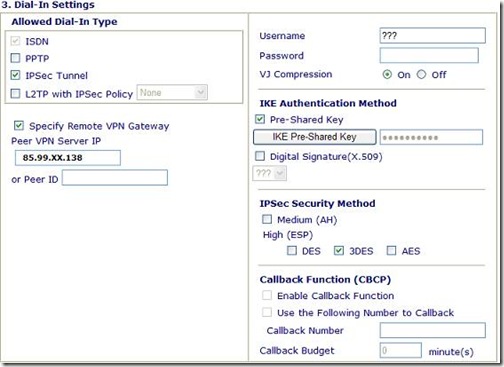Check Enable Callback Function
Viewport: 504px width, 367px height.
267,295
